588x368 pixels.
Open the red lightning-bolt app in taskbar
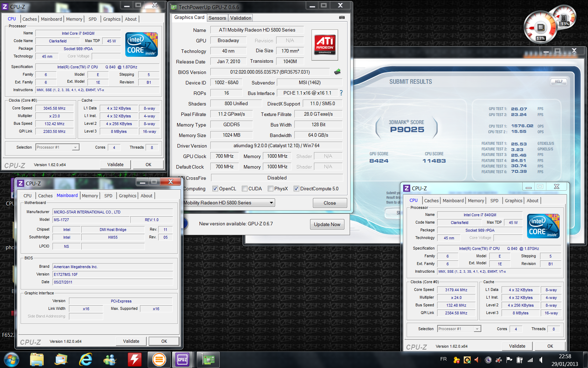click(134, 360)
